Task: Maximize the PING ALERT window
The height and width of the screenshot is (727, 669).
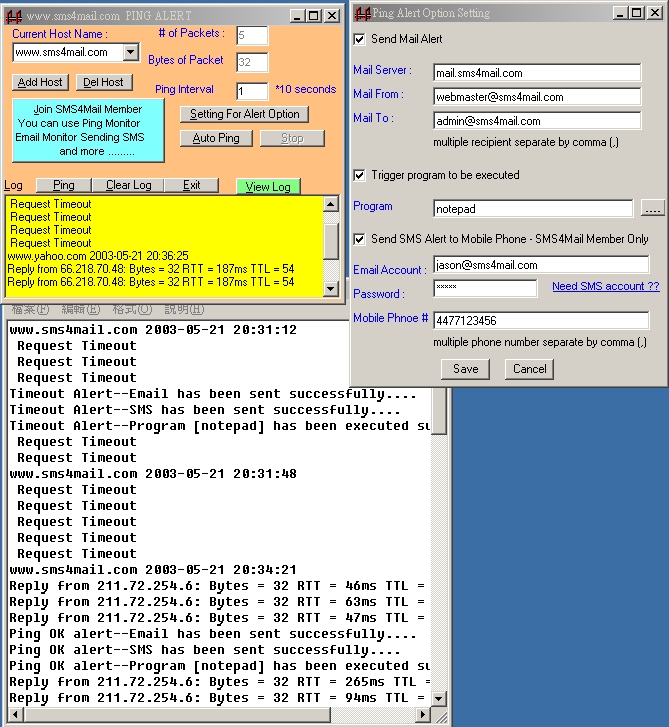Action: (x=314, y=16)
